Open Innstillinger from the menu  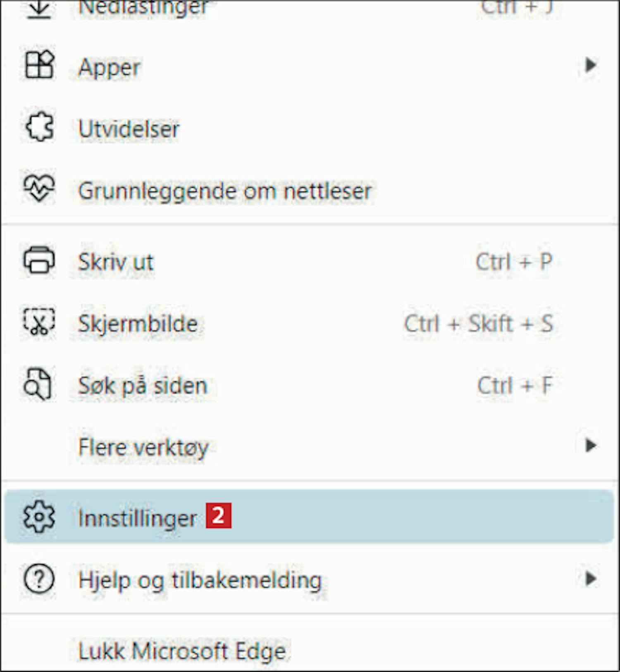[310, 517]
